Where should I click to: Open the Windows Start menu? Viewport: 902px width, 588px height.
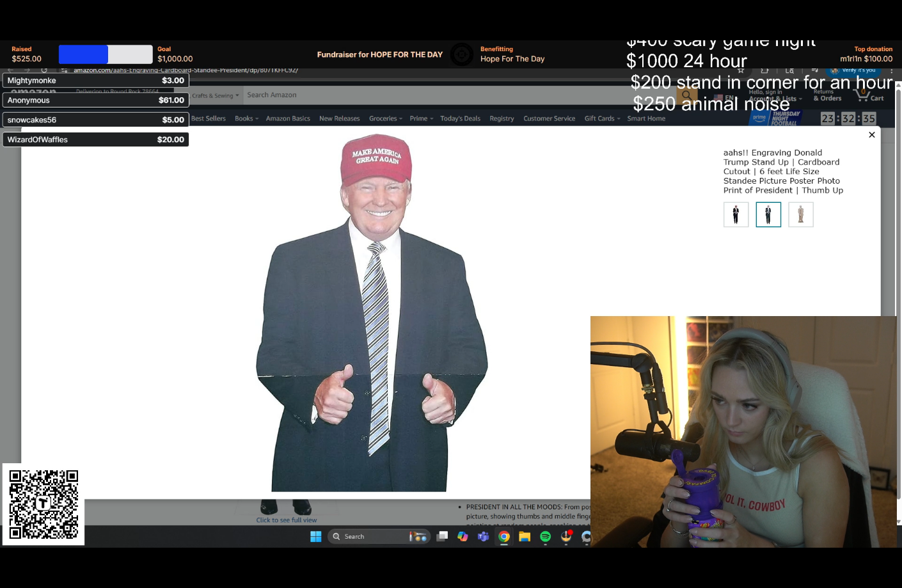tap(316, 537)
